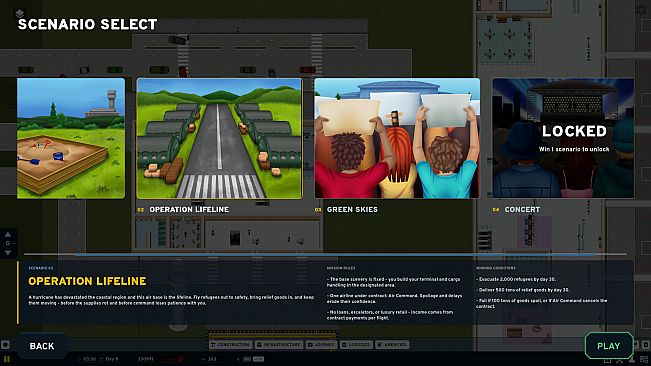Click the layers icon above Scenario Select
Screen dimensions: 651x366
[20, 14]
